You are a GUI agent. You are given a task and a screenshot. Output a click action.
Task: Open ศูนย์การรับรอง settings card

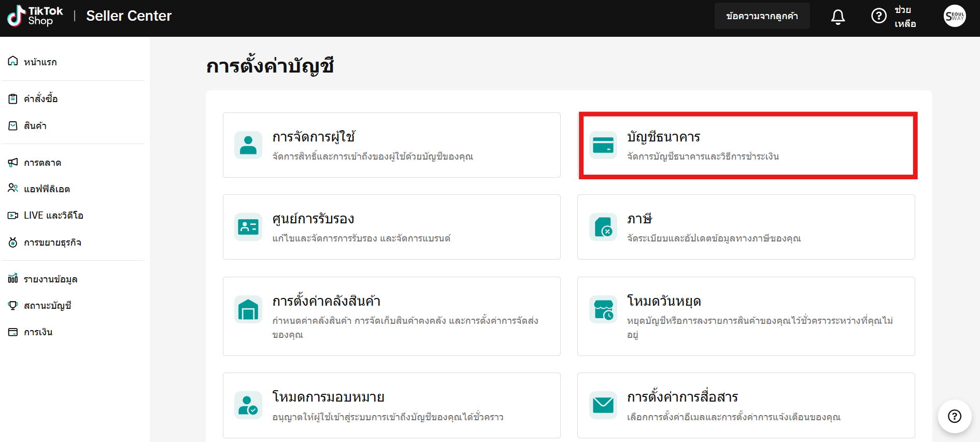point(391,227)
